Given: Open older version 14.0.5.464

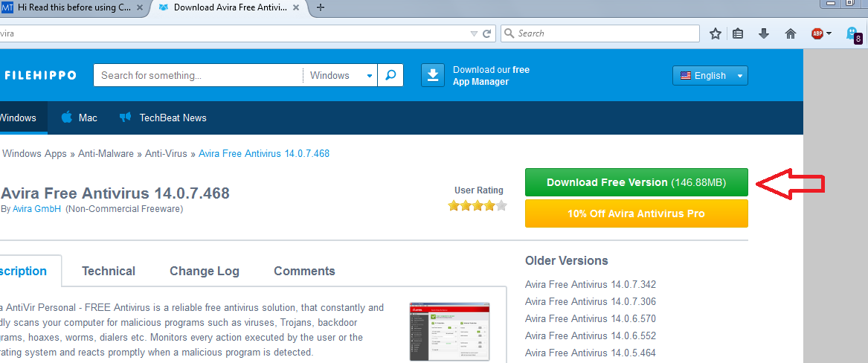Looking at the screenshot, I should (591, 353).
